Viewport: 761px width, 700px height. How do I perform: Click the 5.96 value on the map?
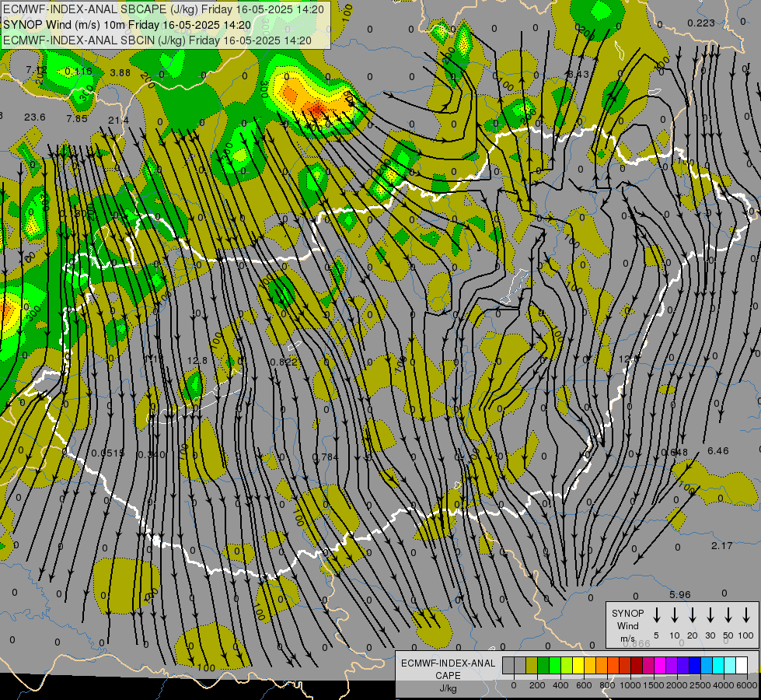680,594
